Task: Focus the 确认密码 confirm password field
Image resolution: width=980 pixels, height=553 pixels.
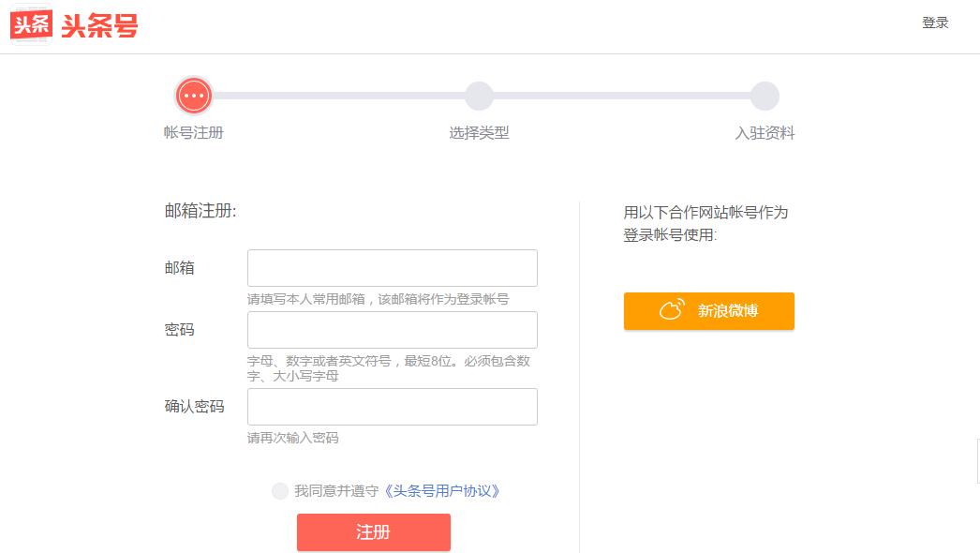Action: (x=393, y=407)
